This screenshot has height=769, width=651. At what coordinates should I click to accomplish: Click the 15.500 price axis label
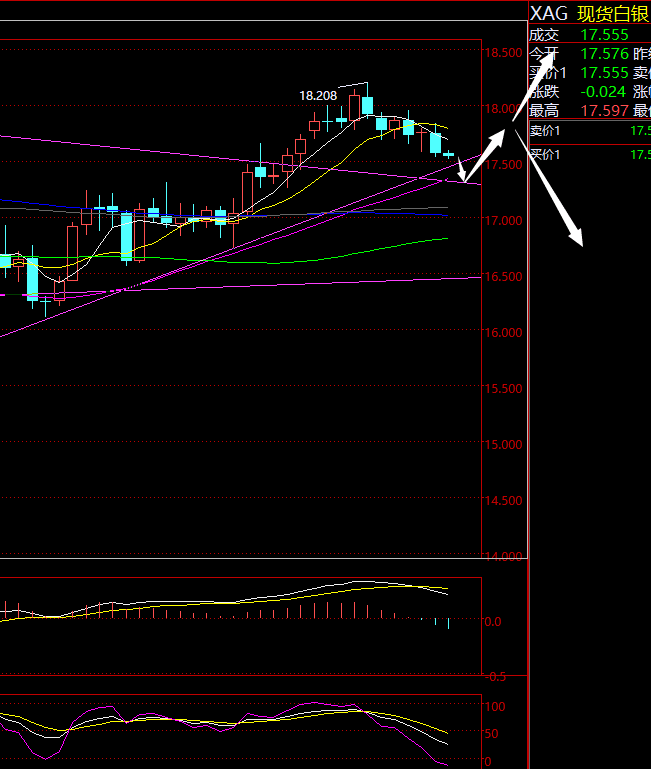click(x=504, y=389)
